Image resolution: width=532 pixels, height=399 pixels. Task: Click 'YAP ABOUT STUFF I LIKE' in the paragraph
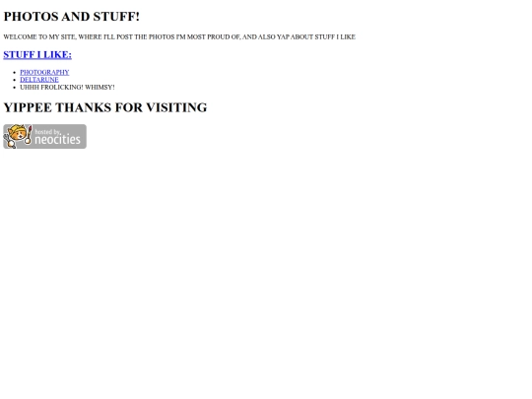point(316,37)
